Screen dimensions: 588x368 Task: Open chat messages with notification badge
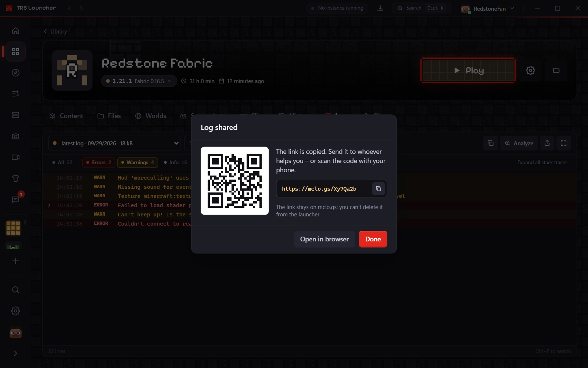(15, 199)
